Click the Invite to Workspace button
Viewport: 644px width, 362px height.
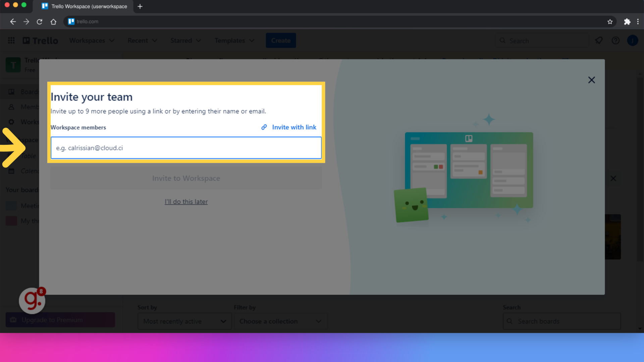(186, 178)
